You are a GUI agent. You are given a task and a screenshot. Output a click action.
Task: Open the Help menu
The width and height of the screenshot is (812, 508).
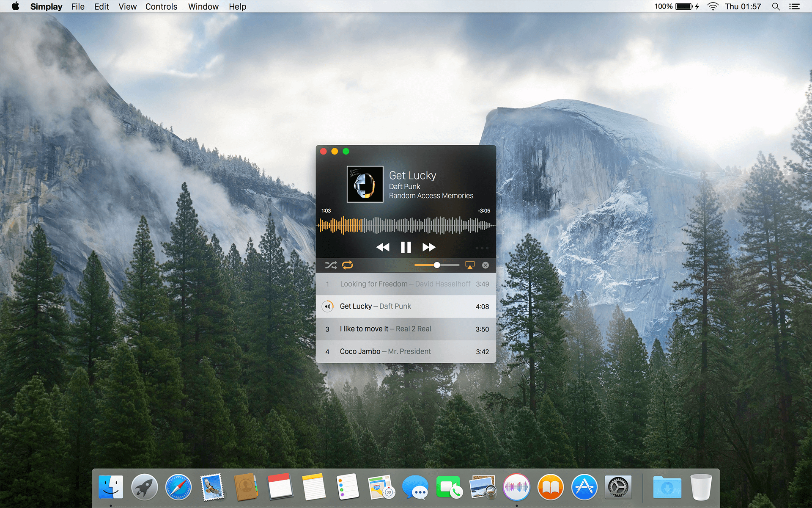[237, 6]
